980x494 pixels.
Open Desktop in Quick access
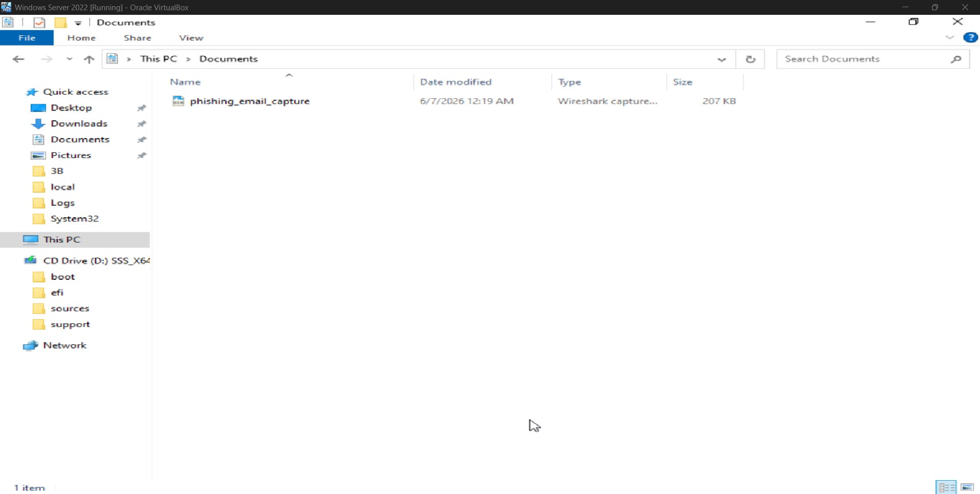coord(71,108)
